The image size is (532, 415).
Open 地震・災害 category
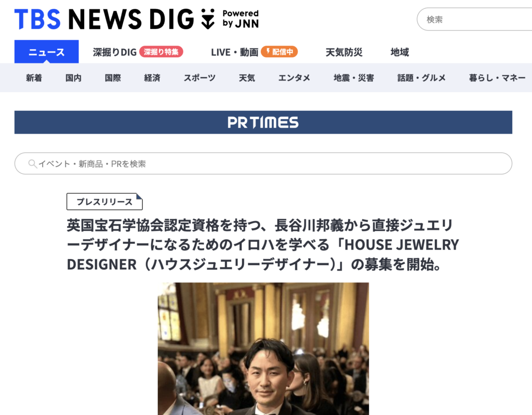353,78
